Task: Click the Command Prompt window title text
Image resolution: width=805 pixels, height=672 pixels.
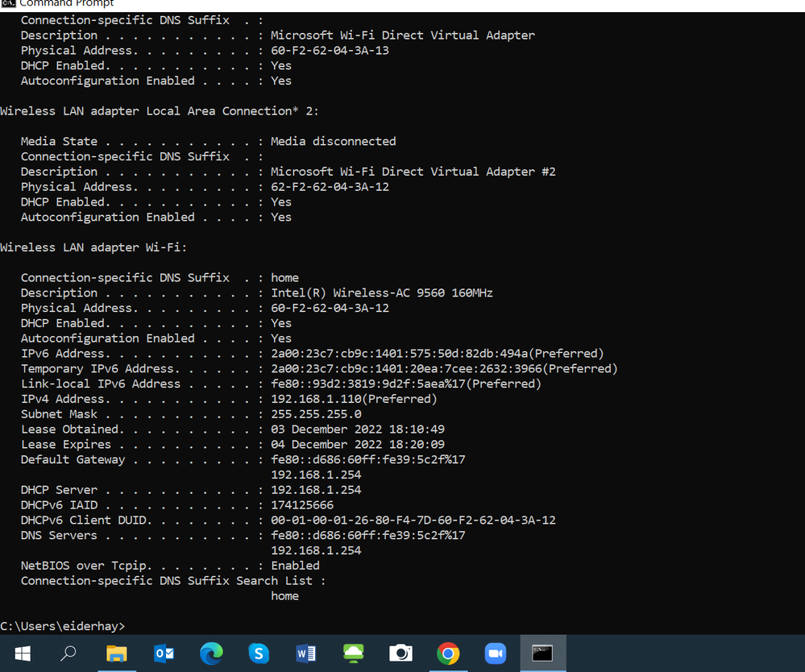Action: click(x=67, y=4)
